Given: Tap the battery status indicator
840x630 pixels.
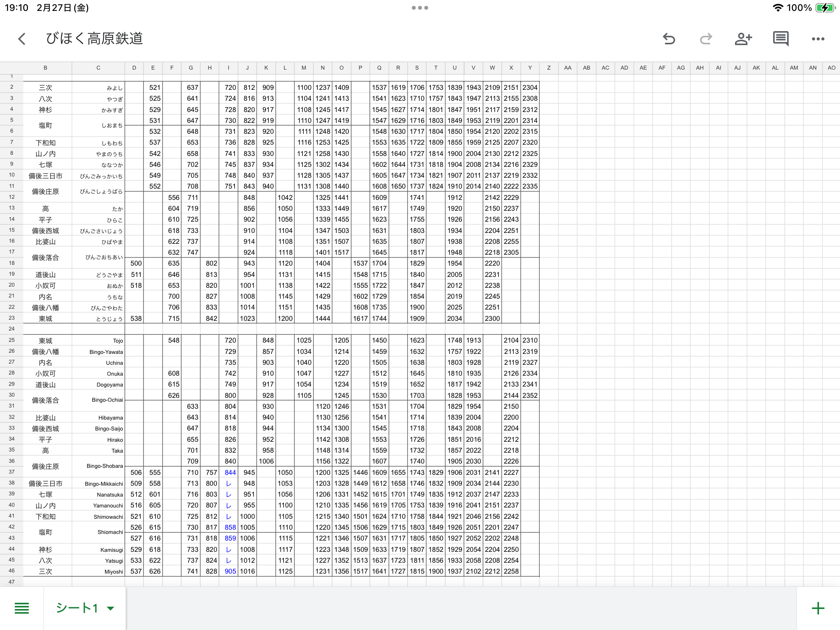Looking at the screenshot, I should pyautogui.click(x=825, y=8).
